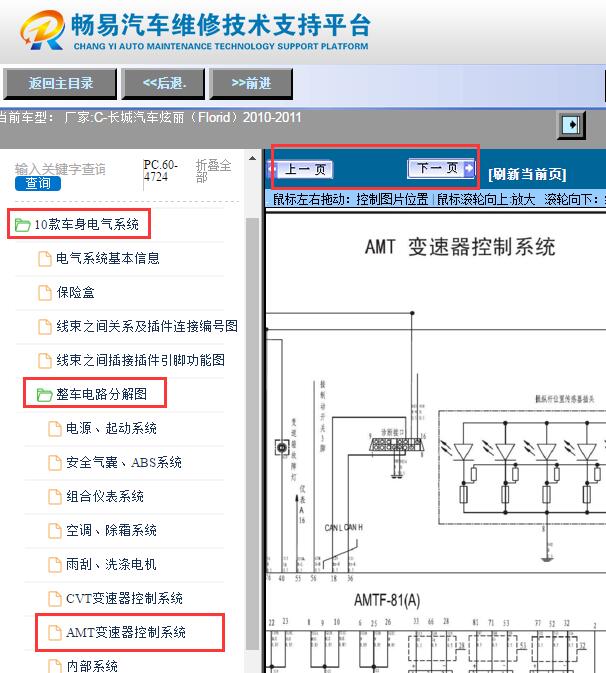The height and width of the screenshot is (673, 606).
Task: Click the 整车电路分解图 folder icon
Action: click(x=44, y=394)
